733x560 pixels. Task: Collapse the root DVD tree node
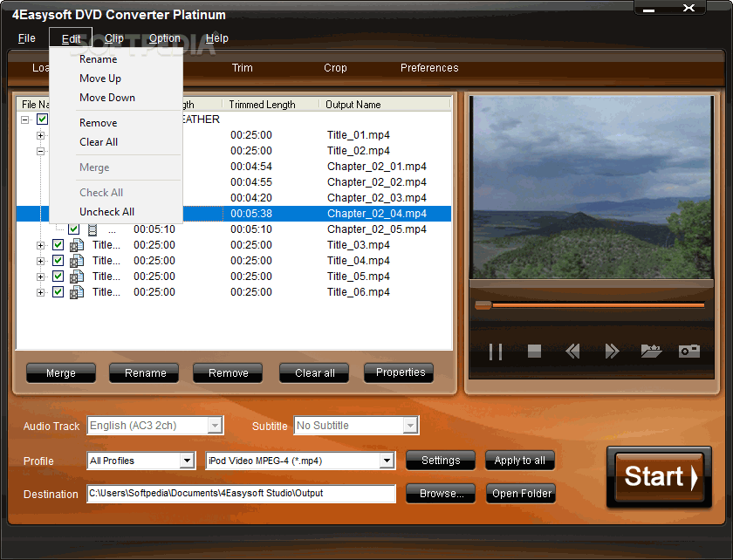pyautogui.click(x=24, y=120)
